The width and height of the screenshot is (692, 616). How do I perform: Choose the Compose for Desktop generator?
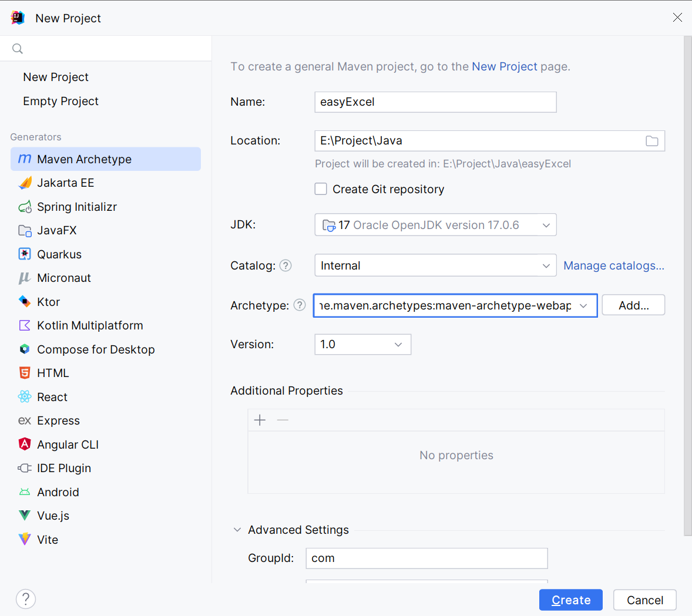coord(106,349)
